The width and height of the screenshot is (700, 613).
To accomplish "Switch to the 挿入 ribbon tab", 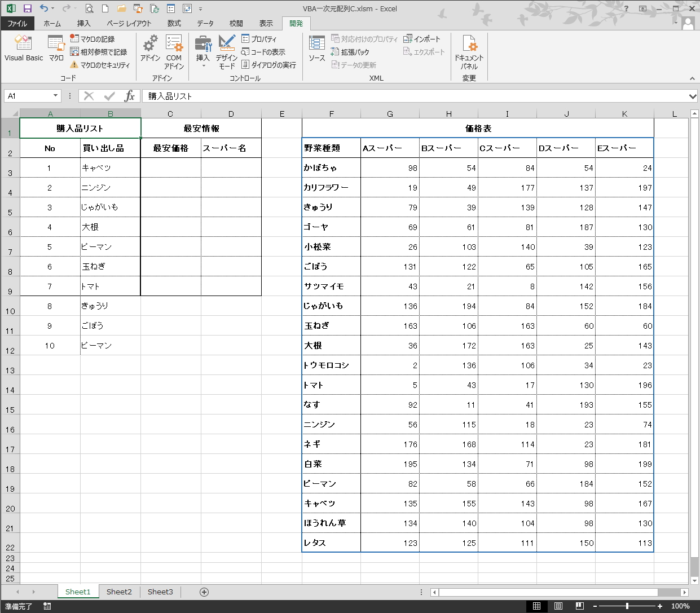I will (83, 23).
